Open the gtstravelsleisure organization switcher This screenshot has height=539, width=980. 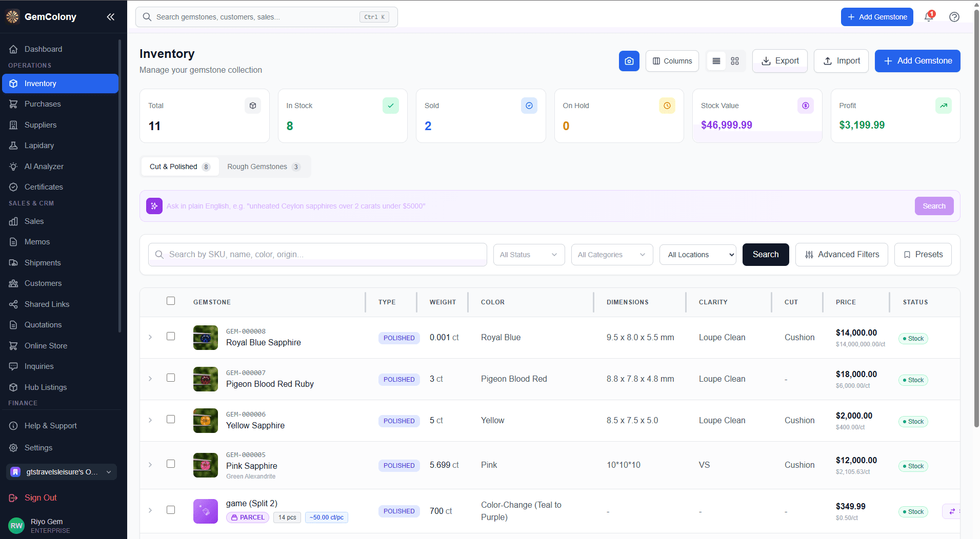pos(62,472)
